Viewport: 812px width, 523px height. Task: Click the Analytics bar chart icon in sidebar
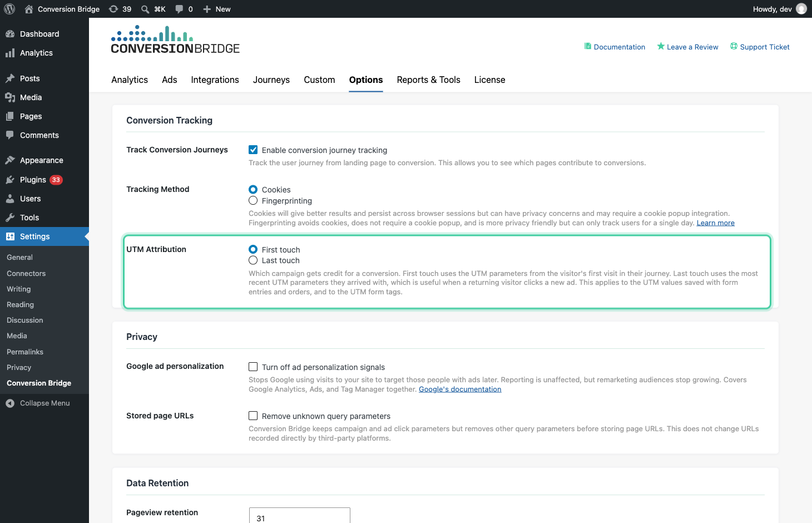10,53
